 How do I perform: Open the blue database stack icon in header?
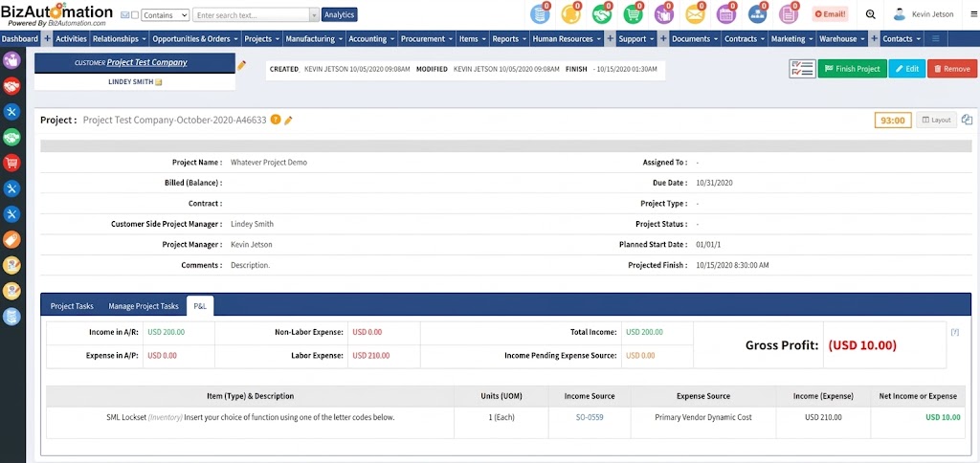(540, 13)
